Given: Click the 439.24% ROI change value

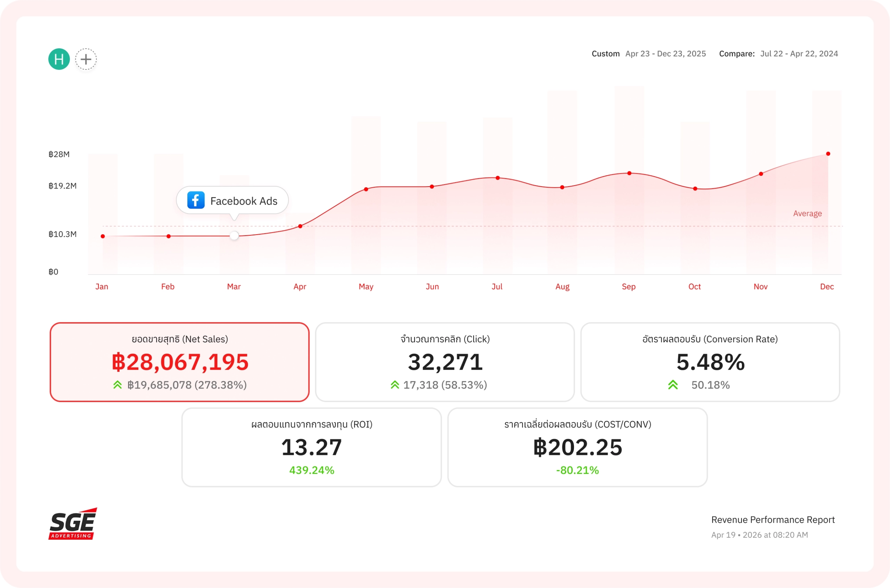Looking at the screenshot, I should coord(311,470).
